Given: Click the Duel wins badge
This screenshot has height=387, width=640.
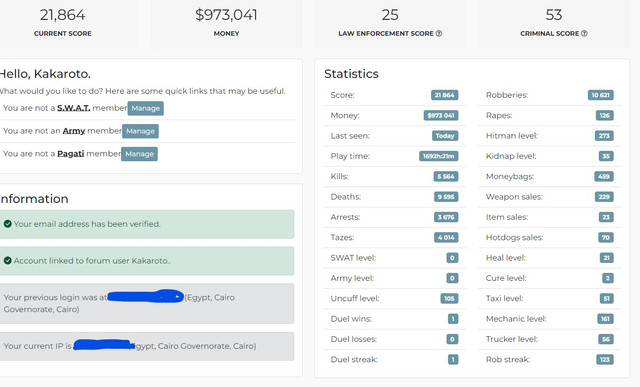Looking at the screenshot, I should click(453, 319).
